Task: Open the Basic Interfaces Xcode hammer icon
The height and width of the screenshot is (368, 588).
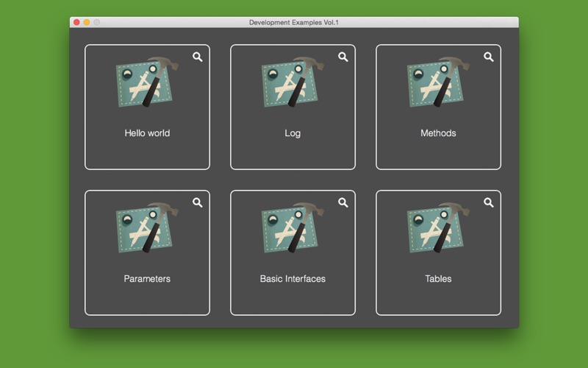Action: point(293,227)
